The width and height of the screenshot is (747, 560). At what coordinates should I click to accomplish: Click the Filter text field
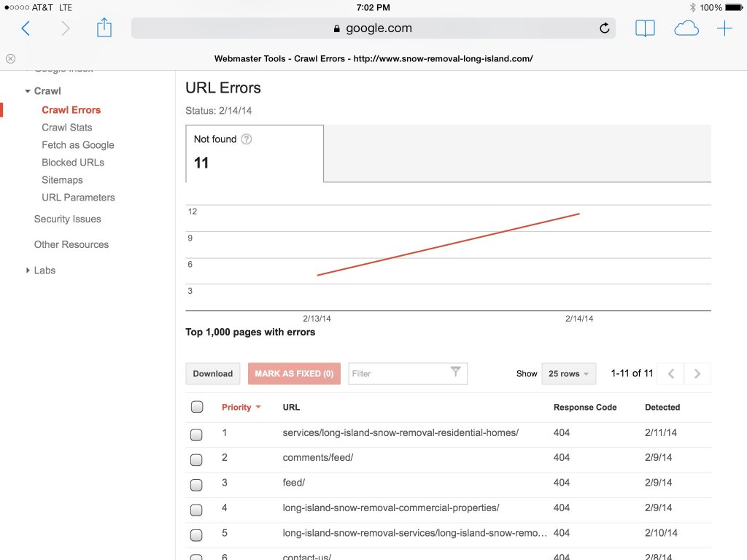407,374
